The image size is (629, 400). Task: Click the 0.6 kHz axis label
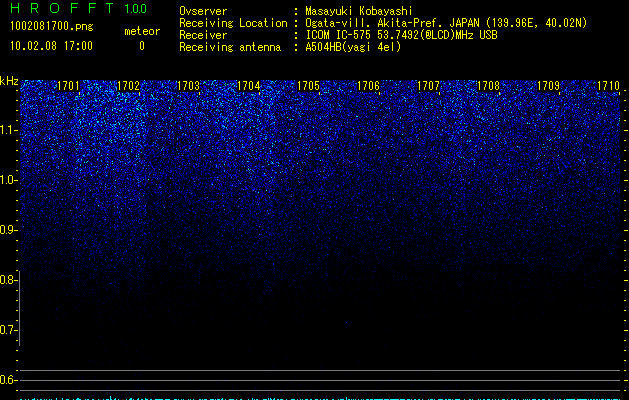coord(8,380)
